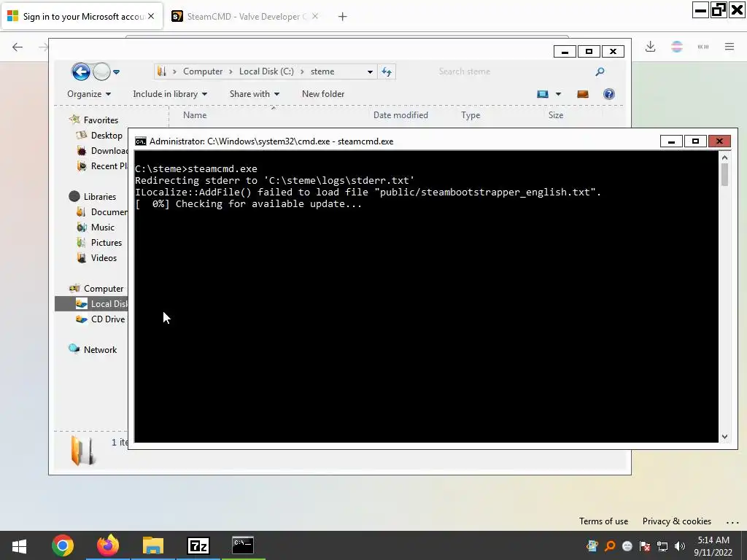This screenshot has height=560, width=747.
Task: Click the cmd window scroll down arrow
Action: tap(724, 436)
